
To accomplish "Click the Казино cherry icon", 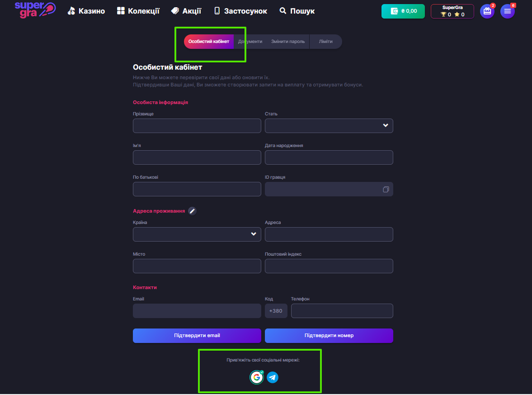I will 71,11.
